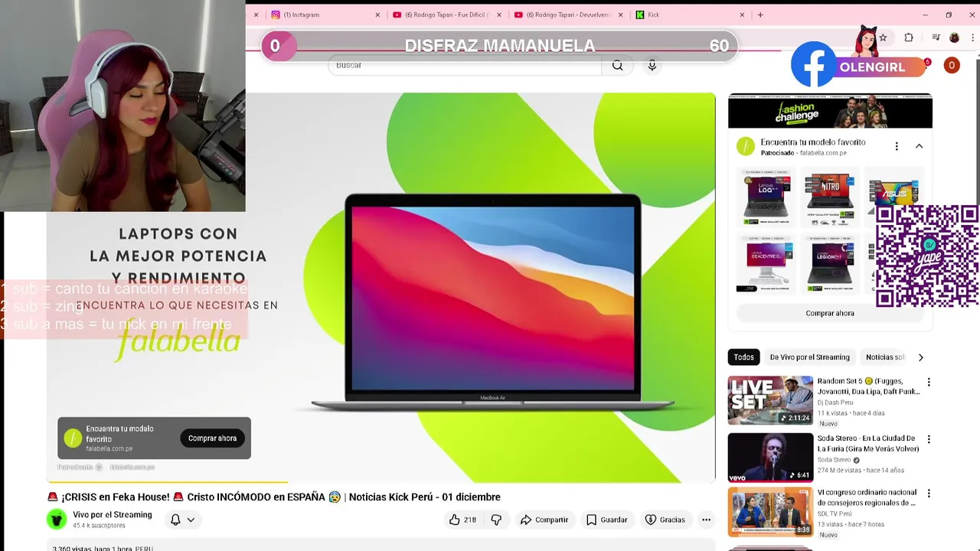Open the media control icon in Chrome toolbar
Viewport: 980px width, 551px height.
935,37
